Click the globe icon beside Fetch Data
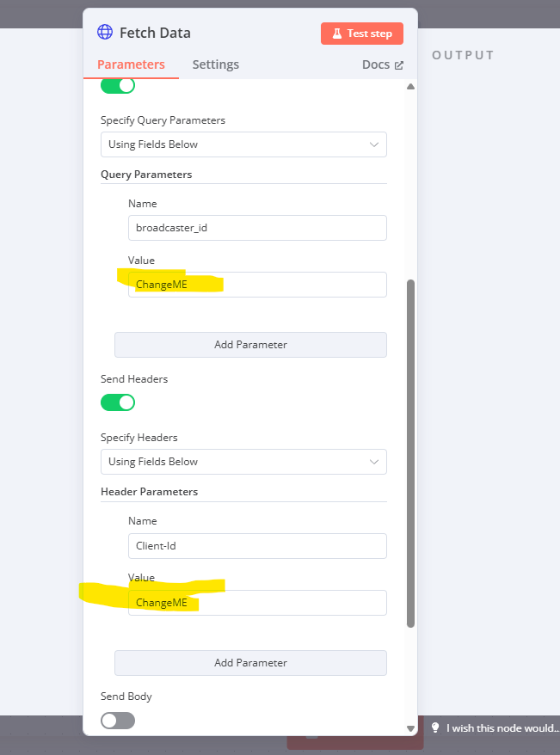560x755 pixels. [105, 33]
